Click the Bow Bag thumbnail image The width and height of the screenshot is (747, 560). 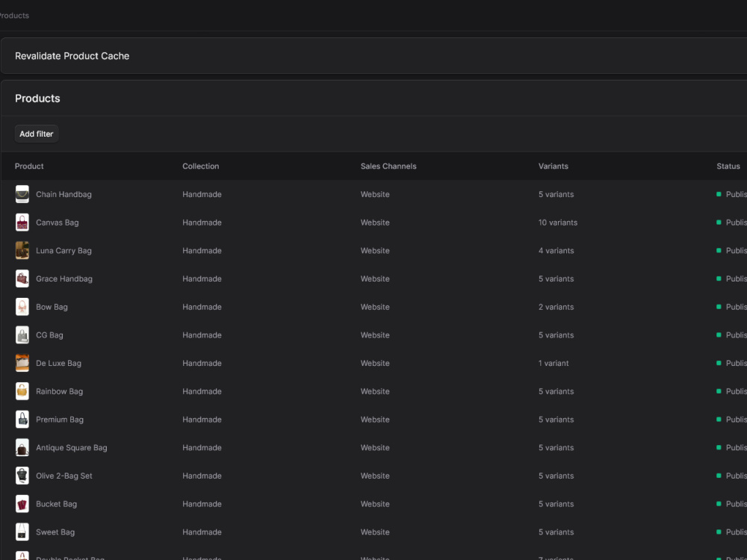(x=22, y=307)
